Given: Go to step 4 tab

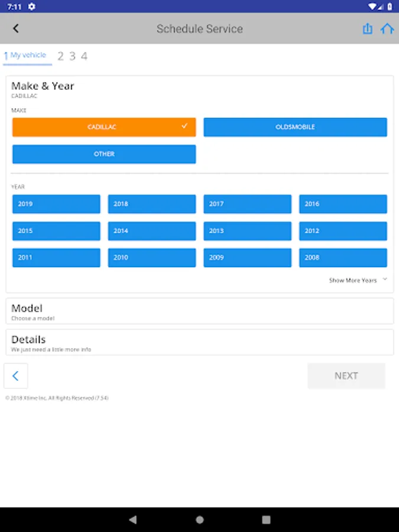Looking at the screenshot, I should 84,56.
